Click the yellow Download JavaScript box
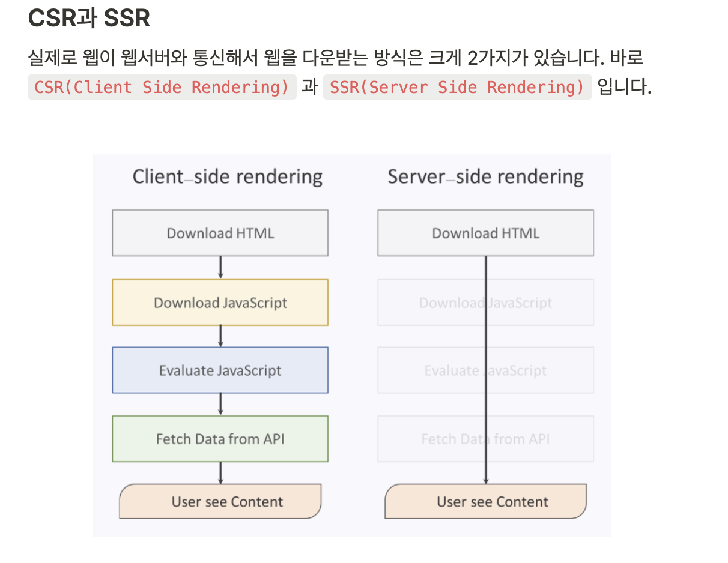Image resolution: width=728 pixels, height=563 pixels. (x=220, y=303)
